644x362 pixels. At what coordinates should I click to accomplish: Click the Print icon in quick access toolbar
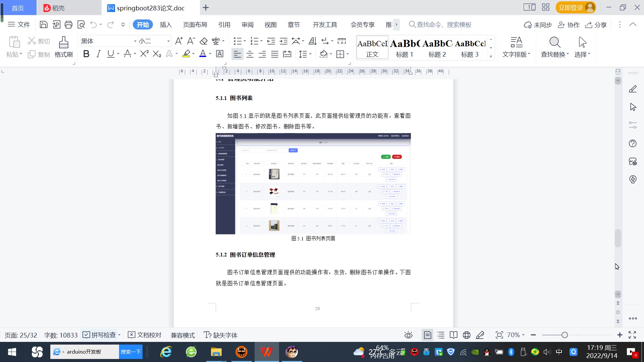click(x=68, y=24)
